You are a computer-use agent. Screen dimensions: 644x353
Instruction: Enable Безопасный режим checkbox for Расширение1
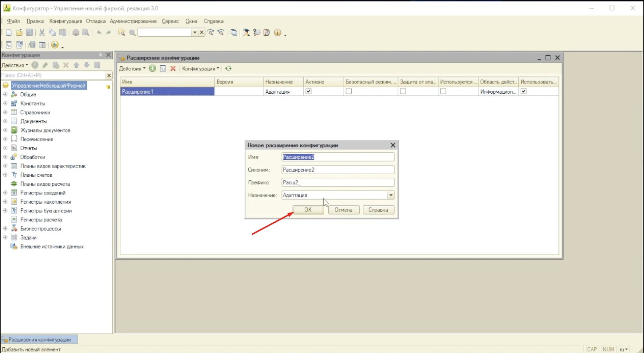tap(349, 91)
